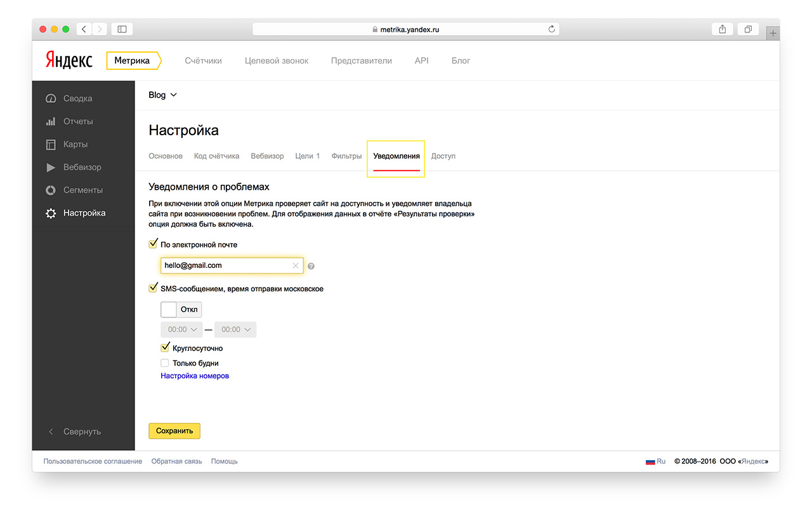Switch to the Фильтры tab
Viewport: 812px width, 518px height.
pos(346,156)
